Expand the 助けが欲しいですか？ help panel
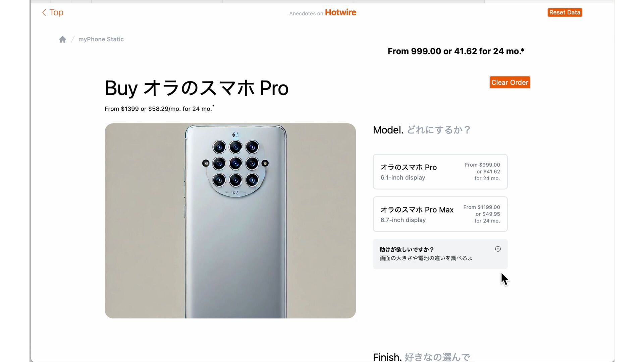Screen dimensions: 644x362 [x=440, y=254]
